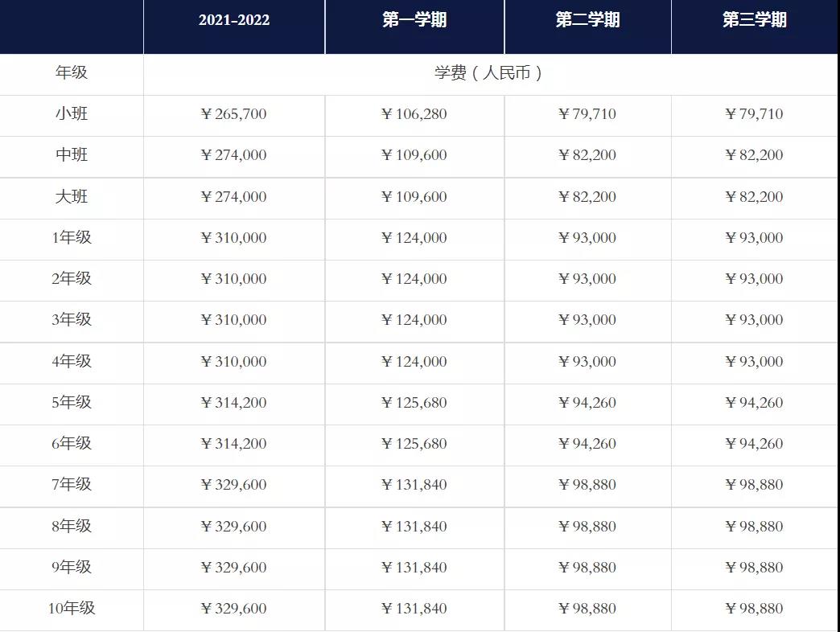
Task: Click the 小班 row label
Action: click(x=72, y=113)
